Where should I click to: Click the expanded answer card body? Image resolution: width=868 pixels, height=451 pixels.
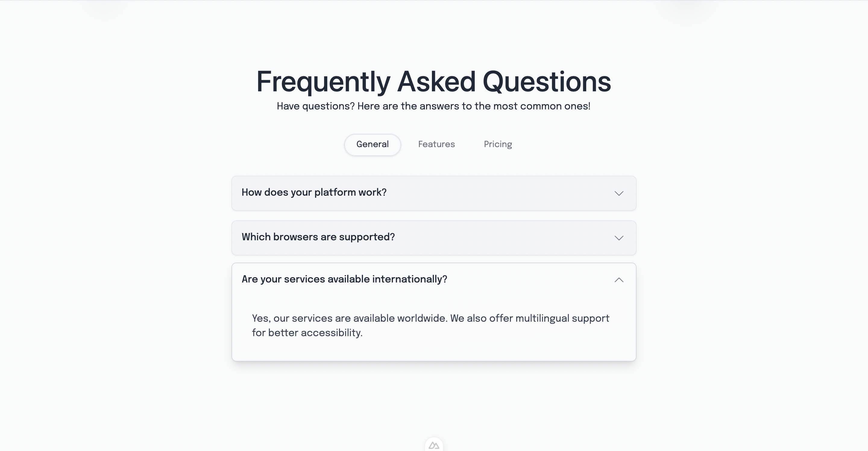(434, 325)
